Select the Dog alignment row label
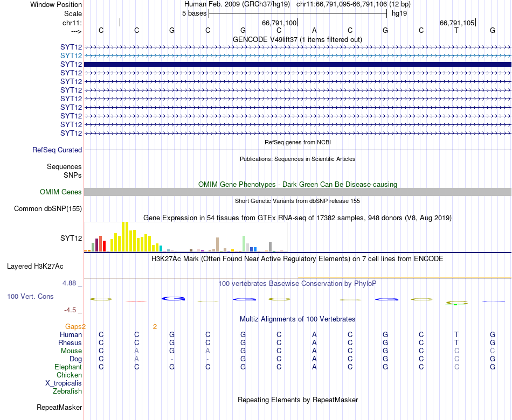The width and height of the screenshot is (512, 420). tap(76, 359)
